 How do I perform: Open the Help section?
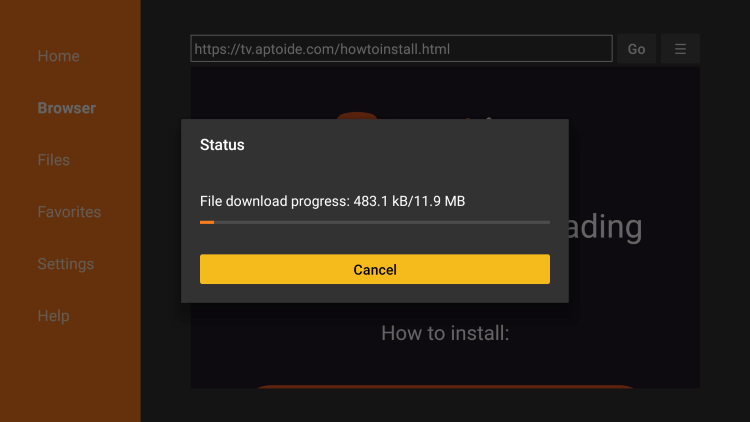[x=54, y=316]
